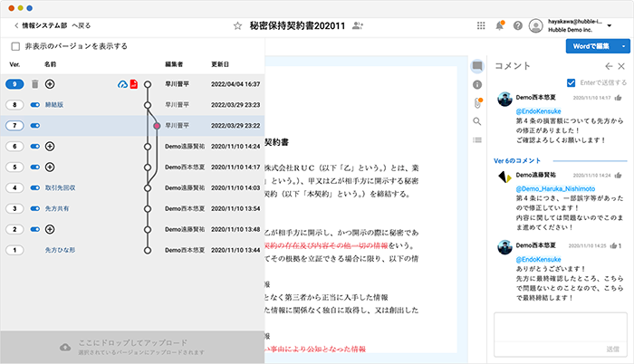Open the notifications bell
The image size is (634, 364).
[499, 26]
